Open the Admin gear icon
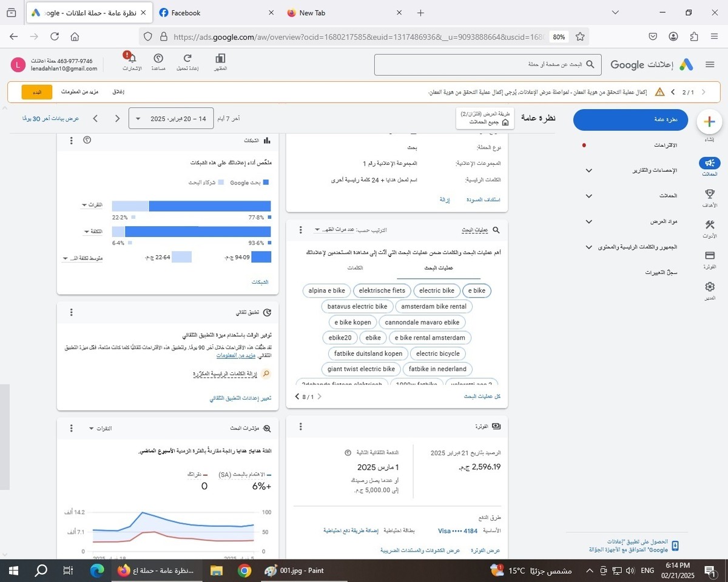The width and height of the screenshot is (728, 582). coord(709,287)
